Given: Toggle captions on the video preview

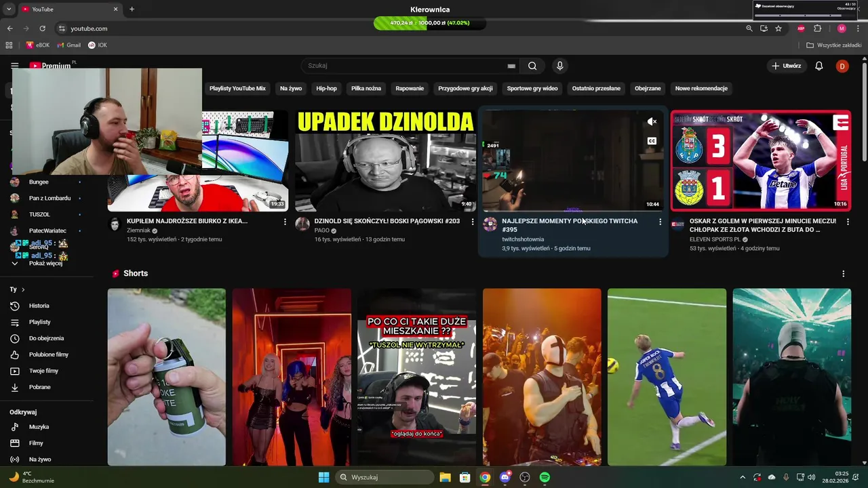Looking at the screenshot, I should tap(652, 141).
